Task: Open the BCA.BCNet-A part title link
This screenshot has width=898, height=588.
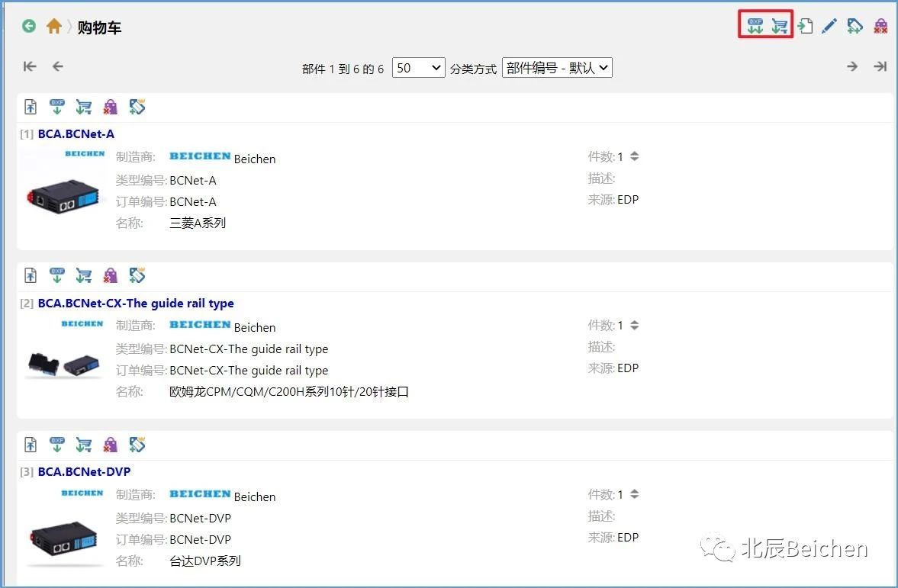Action: [76, 134]
